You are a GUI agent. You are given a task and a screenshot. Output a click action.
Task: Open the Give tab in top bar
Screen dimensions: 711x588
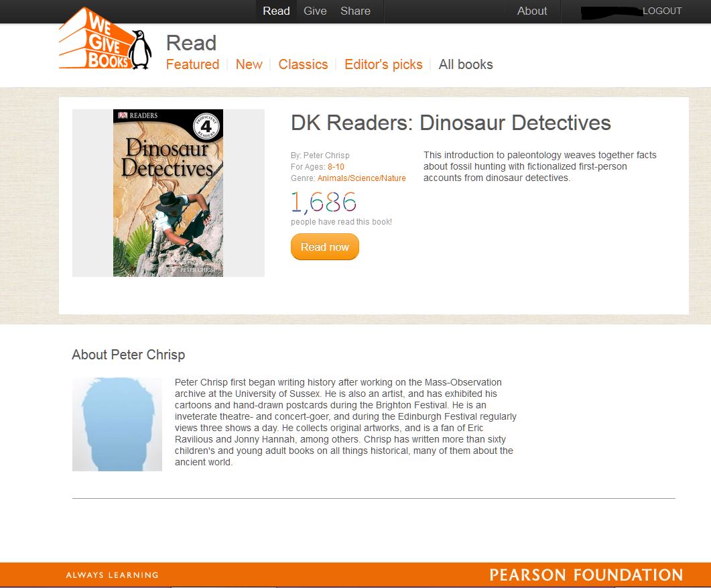(315, 11)
